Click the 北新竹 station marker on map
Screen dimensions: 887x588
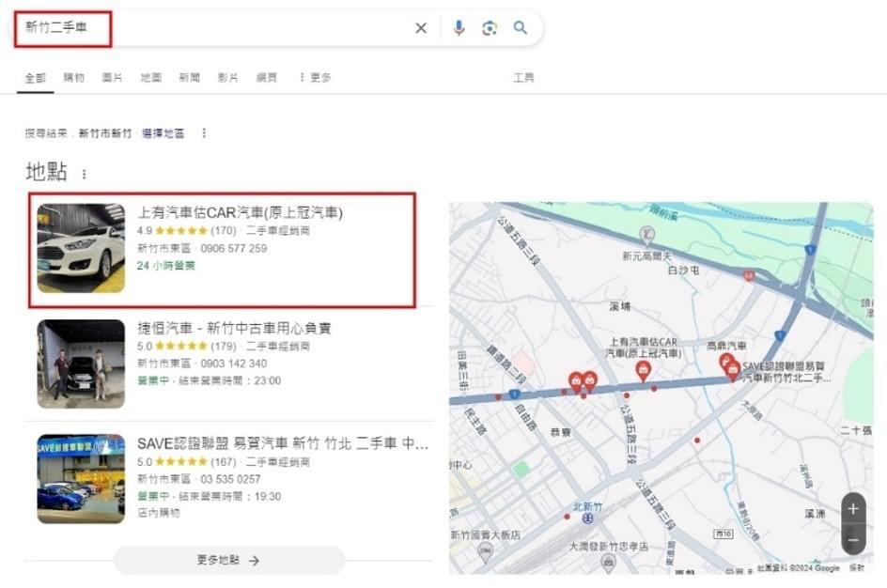pos(588,518)
